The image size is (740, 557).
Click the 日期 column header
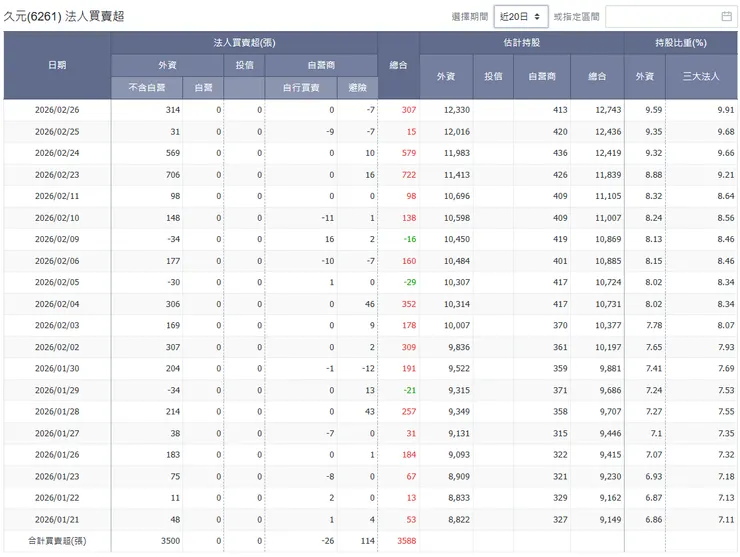(57, 65)
